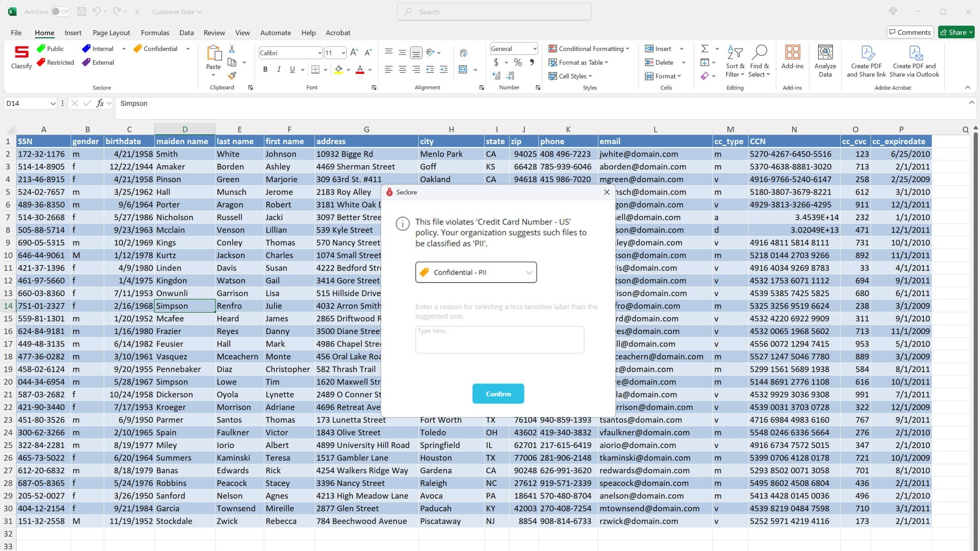Select column D header
This screenshot has height=551, width=980.
click(185, 129)
